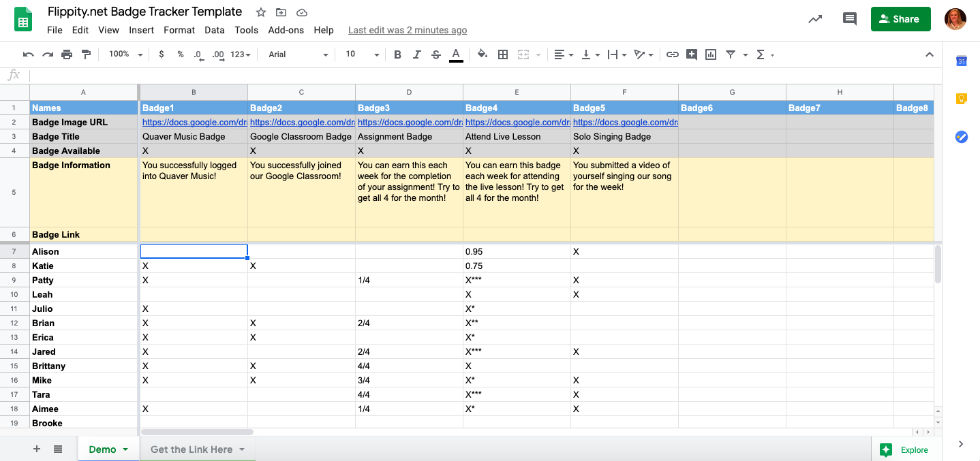The height and width of the screenshot is (461, 980).
Task: Open the font size dropdown
Action: (x=361, y=54)
